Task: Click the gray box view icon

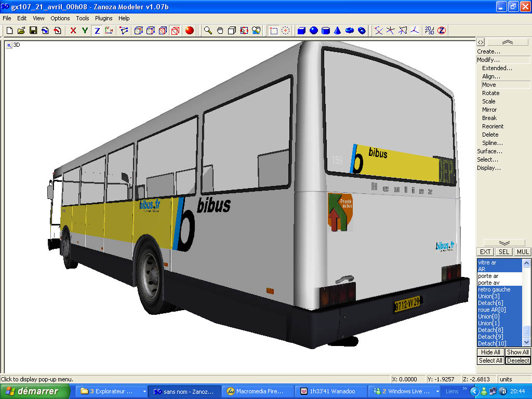Action: point(232,31)
